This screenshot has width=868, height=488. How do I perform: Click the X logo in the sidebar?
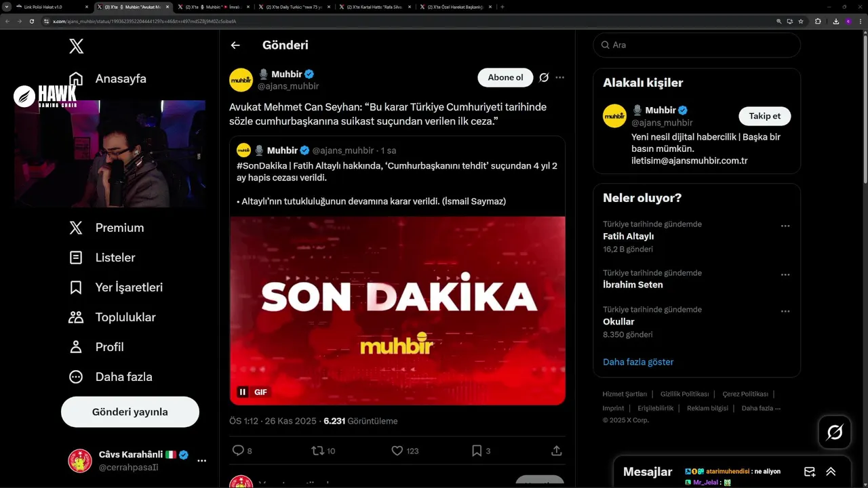coord(76,46)
